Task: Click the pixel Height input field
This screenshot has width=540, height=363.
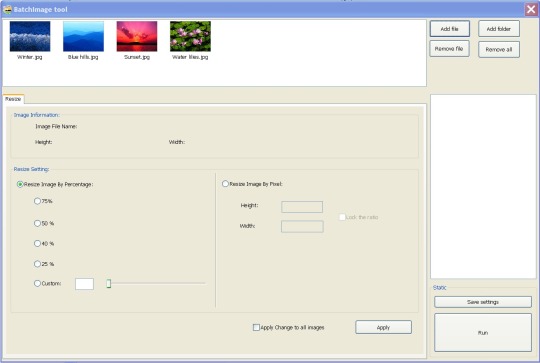Action: click(302, 207)
